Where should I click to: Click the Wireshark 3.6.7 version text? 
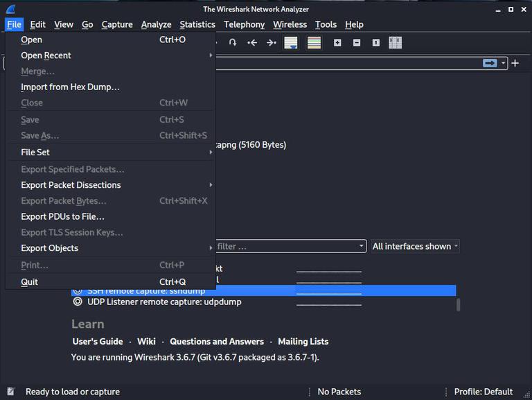click(195, 357)
